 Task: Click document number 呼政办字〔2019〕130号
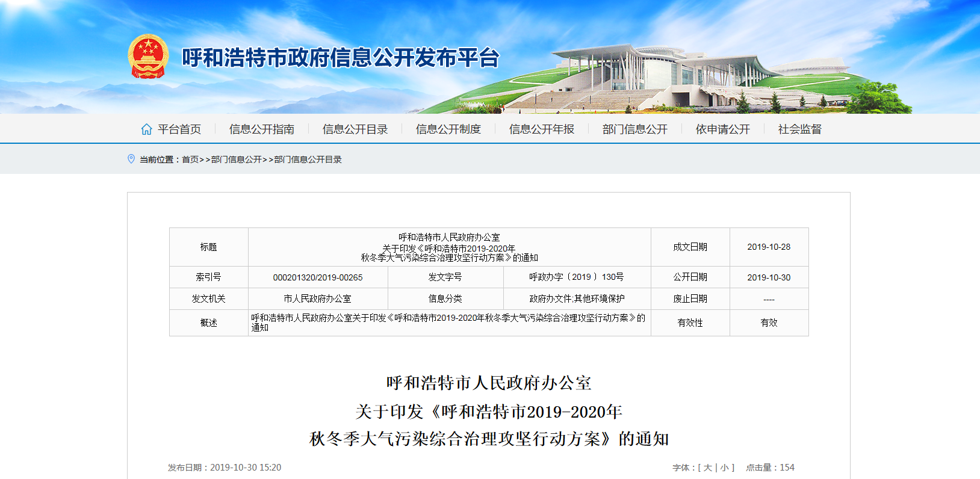click(x=577, y=277)
